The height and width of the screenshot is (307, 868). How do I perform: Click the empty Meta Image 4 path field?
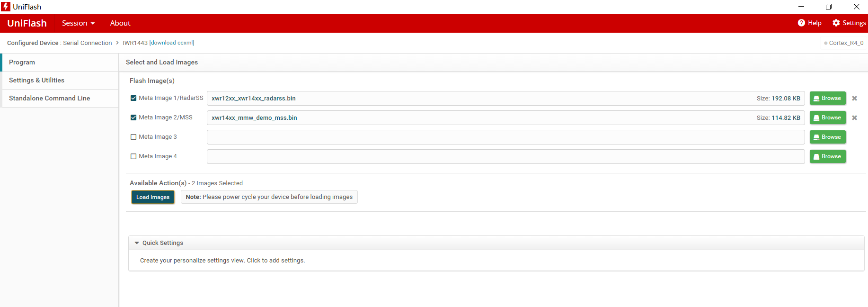[505, 157]
